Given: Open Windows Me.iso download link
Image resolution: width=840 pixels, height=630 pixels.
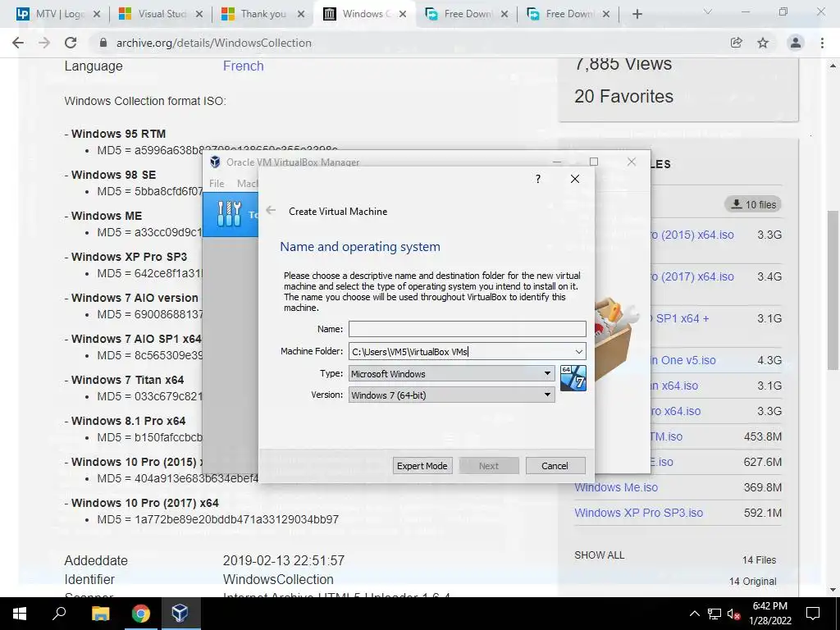Looking at the screenshot, I should tap(616, 487).
